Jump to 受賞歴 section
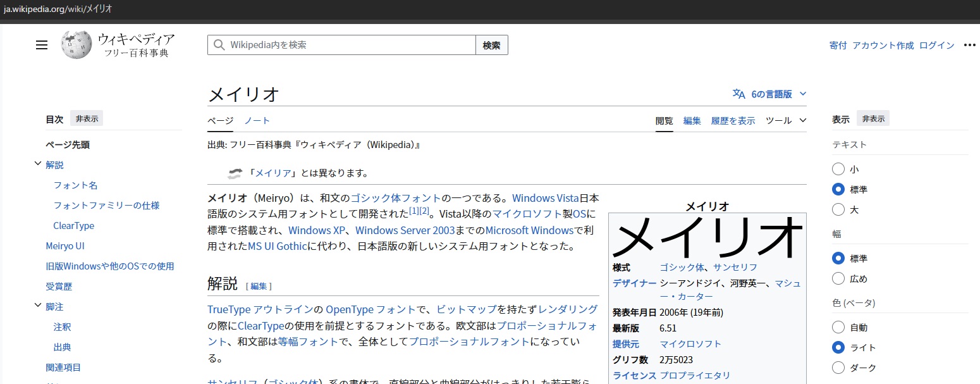Image resolution: width=980 pixels, height=384 pixels. tap(59, 286)
